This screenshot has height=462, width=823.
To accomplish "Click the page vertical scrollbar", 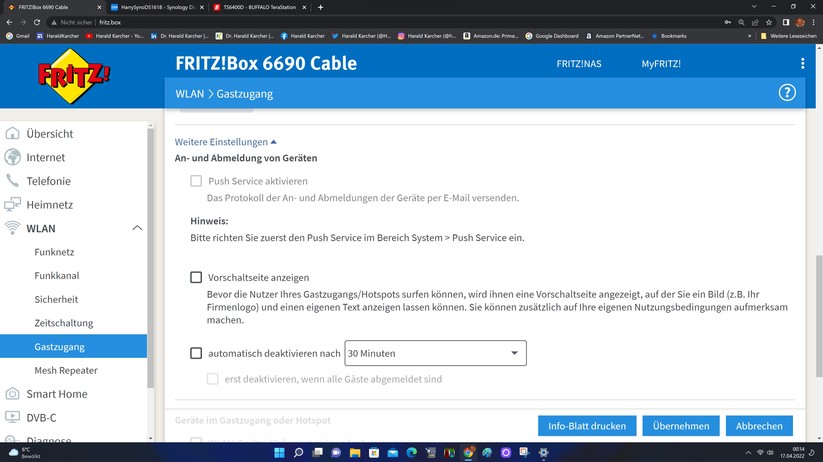I will tap(819, 316).
